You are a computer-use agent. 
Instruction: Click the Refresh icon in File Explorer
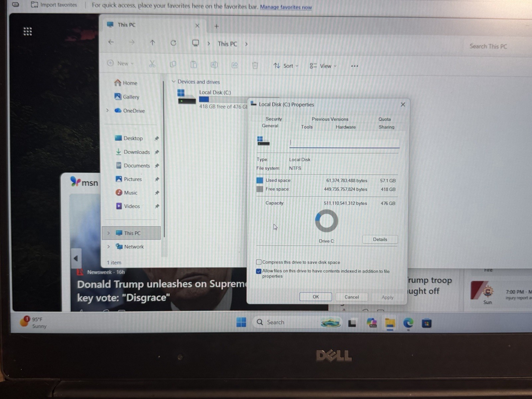point(173,43)
